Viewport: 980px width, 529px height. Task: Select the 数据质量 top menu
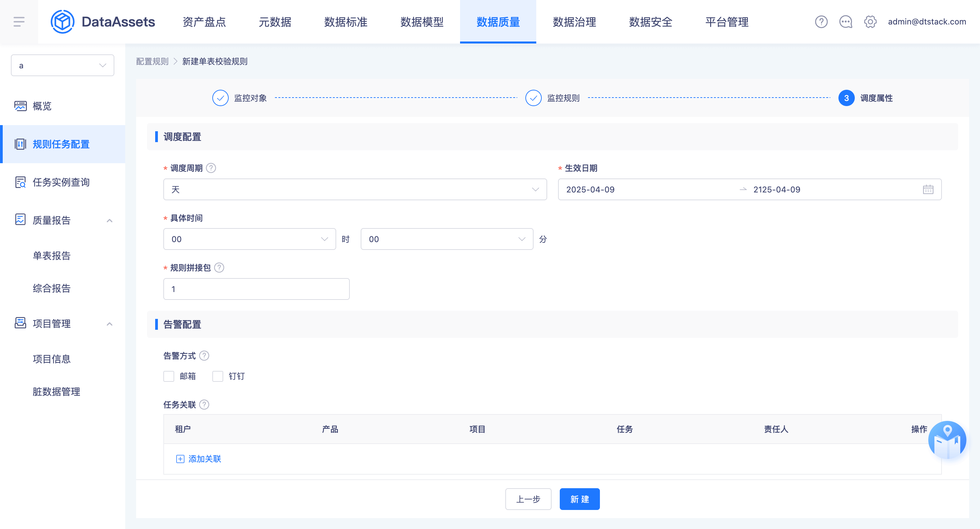(x=498, y=22)
